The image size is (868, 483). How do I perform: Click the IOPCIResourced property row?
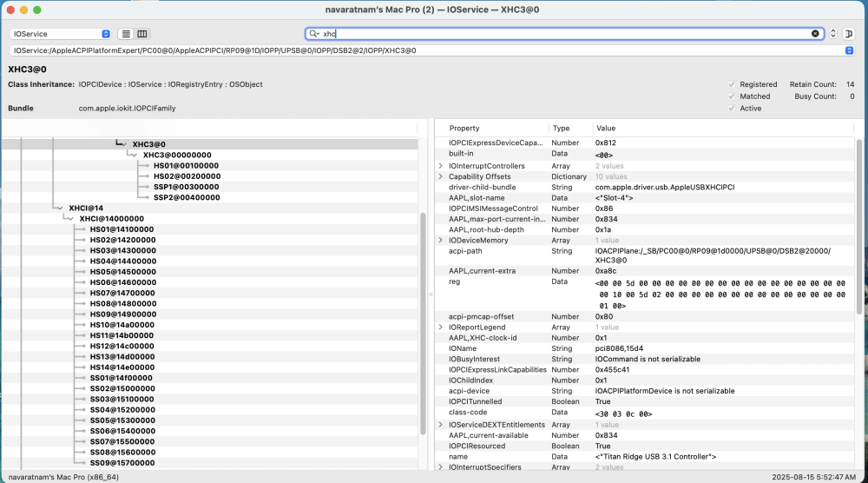[x=645, y=446]
